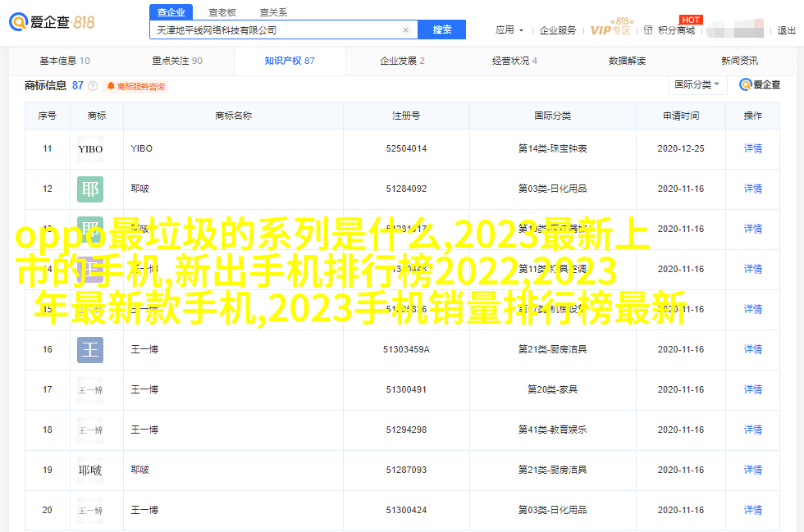Select registration number 51294298
The height and width of the screenshot is (532, 804).
[x=406, y=430]
